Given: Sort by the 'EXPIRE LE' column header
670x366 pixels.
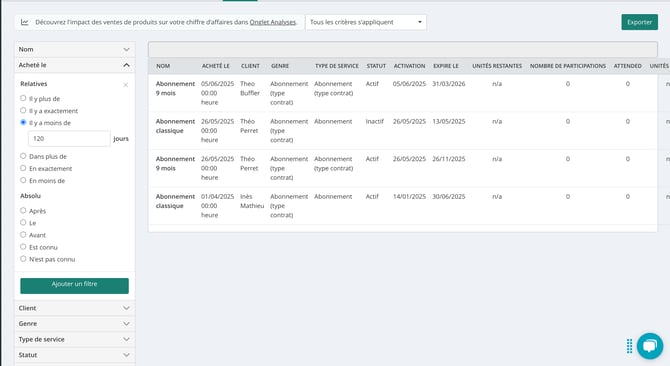Looking at the screenshot, I should (x=446, y=66).
